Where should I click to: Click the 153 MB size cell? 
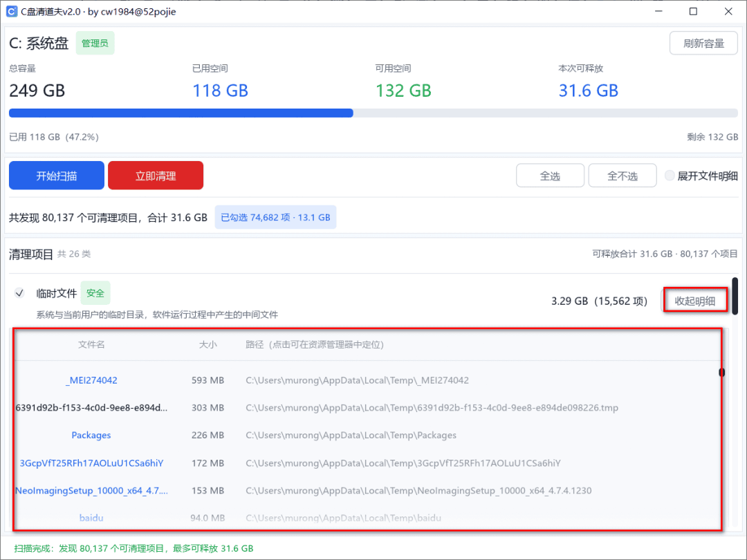207,490
